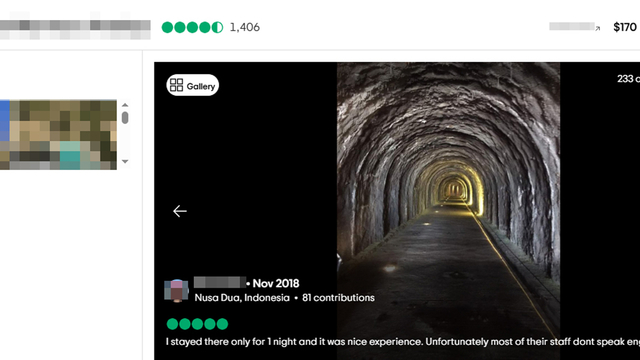Screen dimensions: 640x360
Task: Click the thumbnail list scroll-up arrow
Action: pos(125,105)
